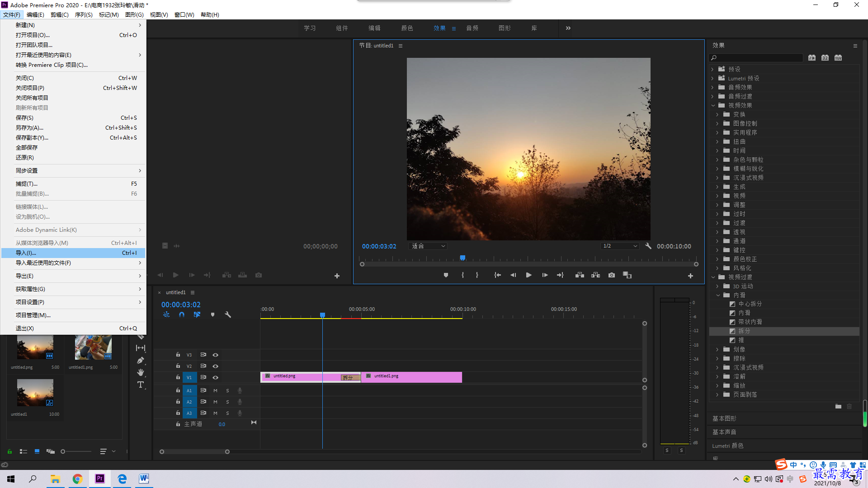Toggle snap in timeline
The height and width of the screenshot is (488, 868).
click(x=181, y=314)
